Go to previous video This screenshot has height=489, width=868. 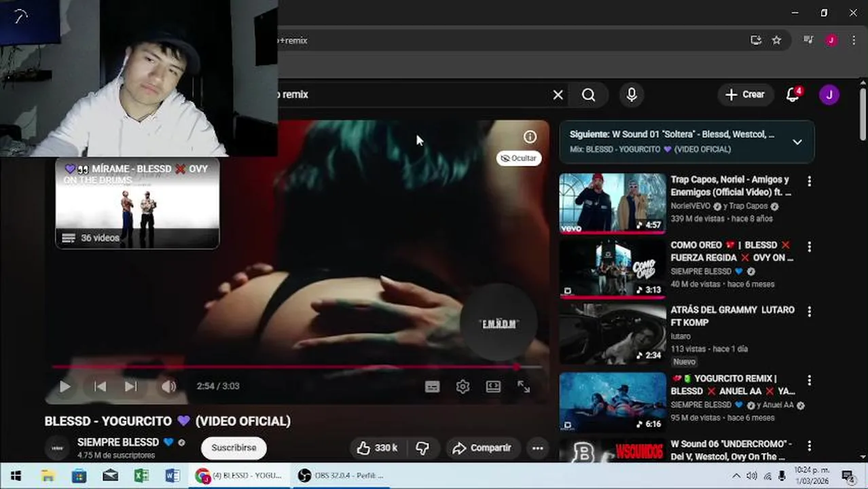point(100,386)
